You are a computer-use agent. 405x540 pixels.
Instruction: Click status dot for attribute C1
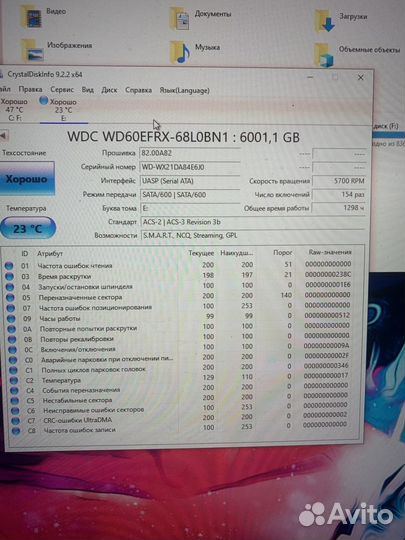point(13,370)
